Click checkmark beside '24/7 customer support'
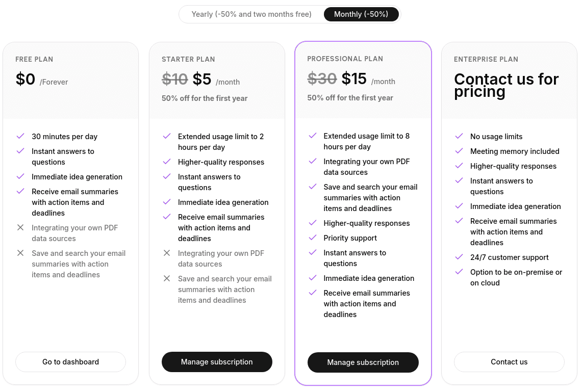582x392 pixels. click(459, 257)
